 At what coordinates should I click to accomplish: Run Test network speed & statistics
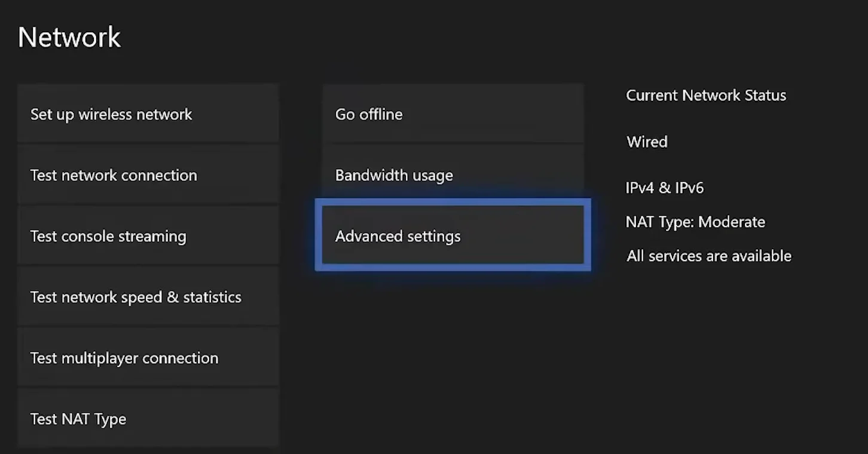(x=148, y=297)
